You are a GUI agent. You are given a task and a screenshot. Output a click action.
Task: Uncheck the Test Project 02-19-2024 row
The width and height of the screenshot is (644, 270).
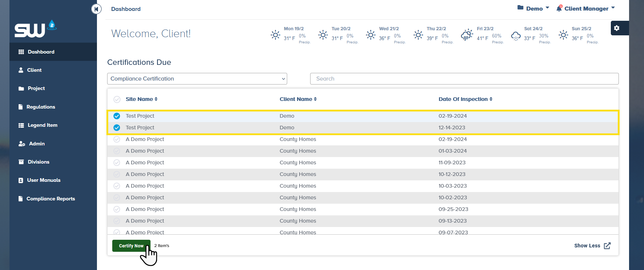tap(117, 116)
